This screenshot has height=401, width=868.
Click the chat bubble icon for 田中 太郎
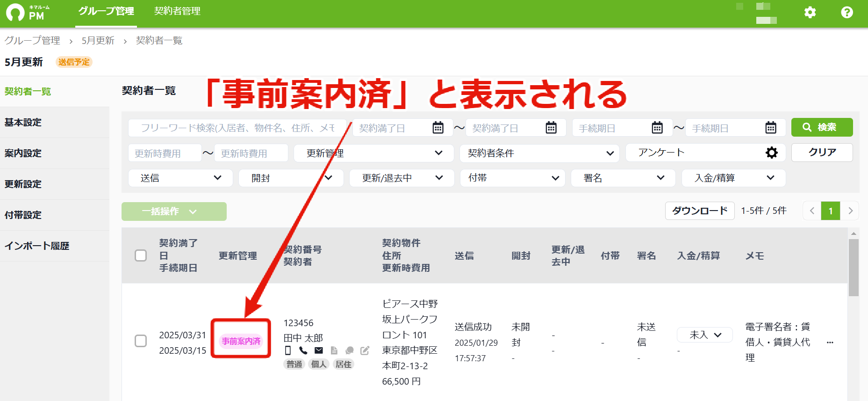[x=349, y=350]
